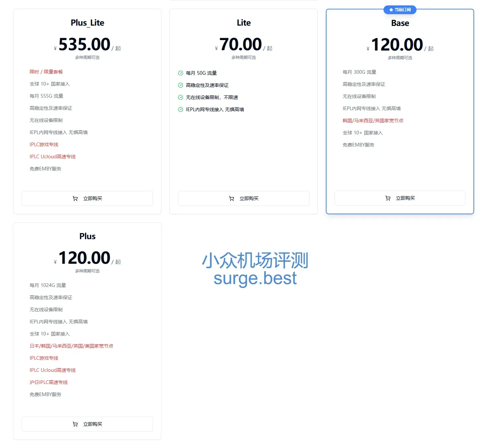Image resolution: width=493 pixels, height=448 pixels.
Task: Click the green check icon beside 每月 50G 流量
Action: click(181, 73)
